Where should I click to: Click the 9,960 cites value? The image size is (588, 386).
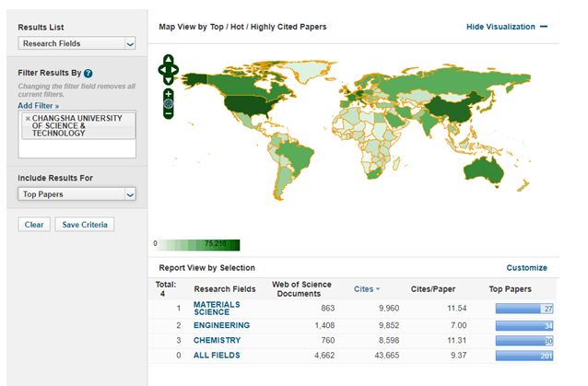pos(389,308)
